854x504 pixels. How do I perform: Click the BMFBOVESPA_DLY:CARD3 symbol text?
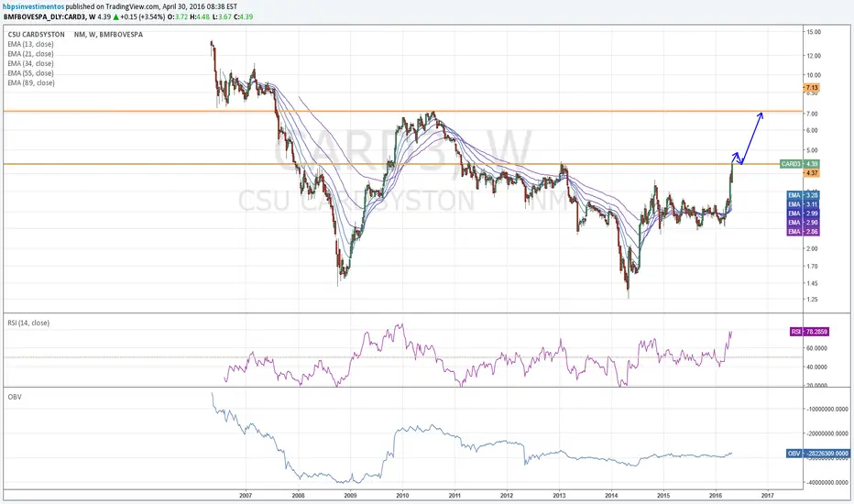click(45, 16)
